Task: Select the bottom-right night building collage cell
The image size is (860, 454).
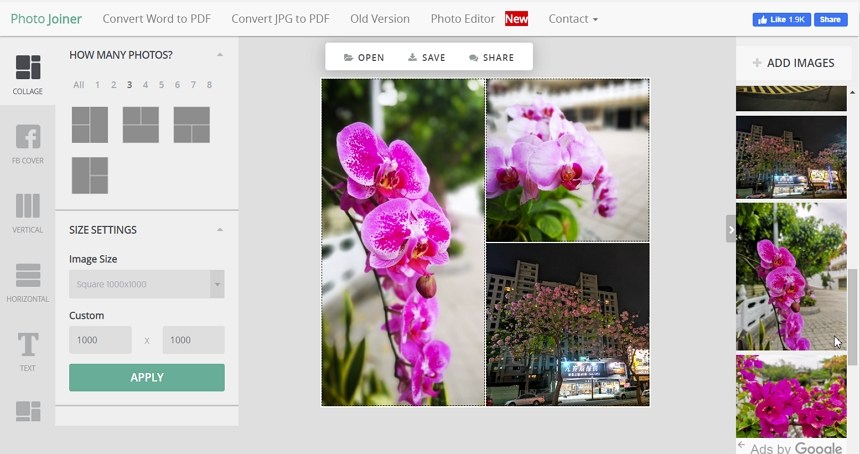Action: click(x=568, y=325)
